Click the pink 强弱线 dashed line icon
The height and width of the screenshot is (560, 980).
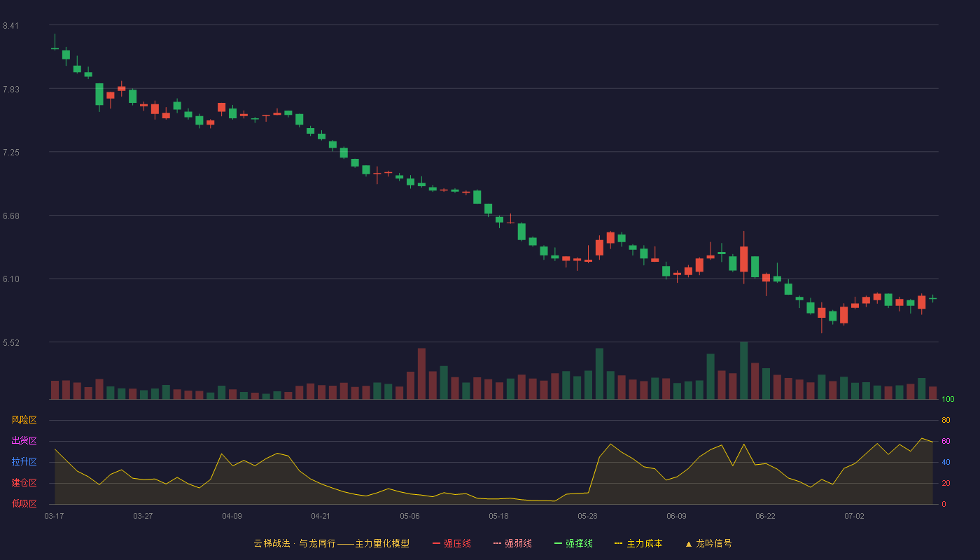[x=497, y=543]
